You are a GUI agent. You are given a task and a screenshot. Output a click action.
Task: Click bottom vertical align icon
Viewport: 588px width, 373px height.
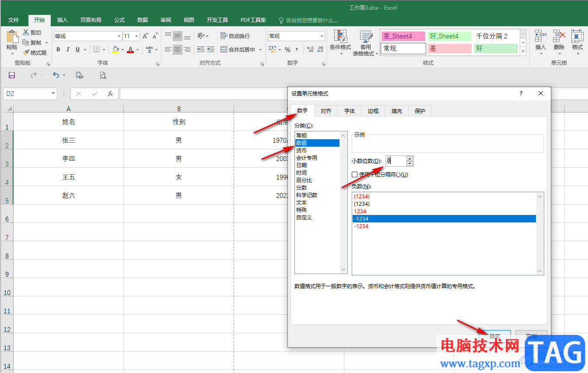[187, 36]
